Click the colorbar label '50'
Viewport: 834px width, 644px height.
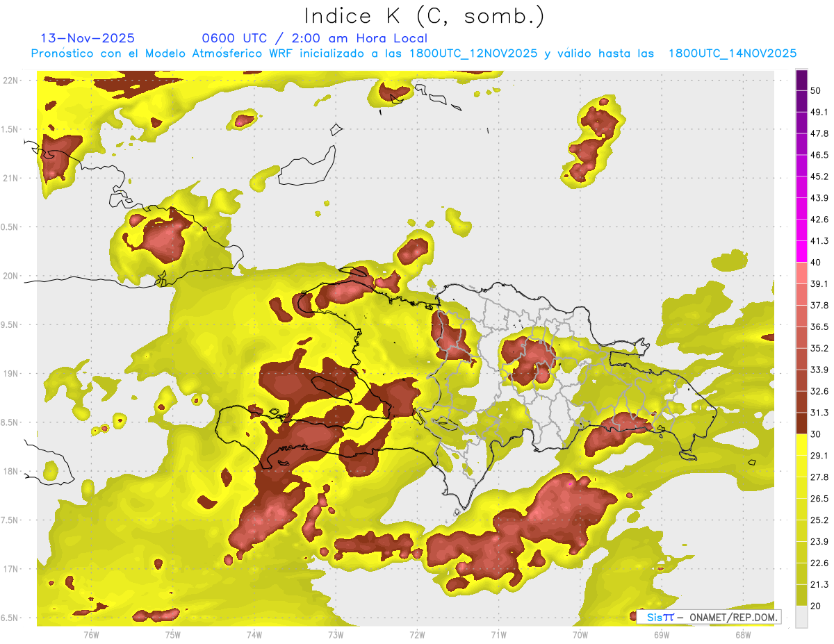point(815,90)
